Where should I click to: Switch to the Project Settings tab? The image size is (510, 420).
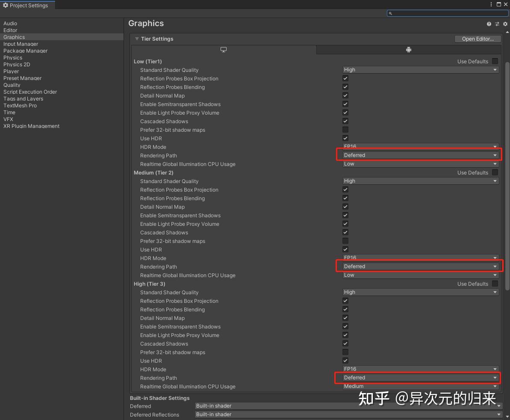click(27, 5)
